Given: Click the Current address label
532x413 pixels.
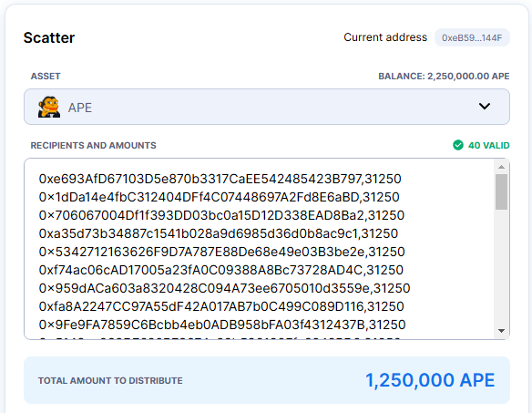Looking at the screenshot, I should (385, 37).
